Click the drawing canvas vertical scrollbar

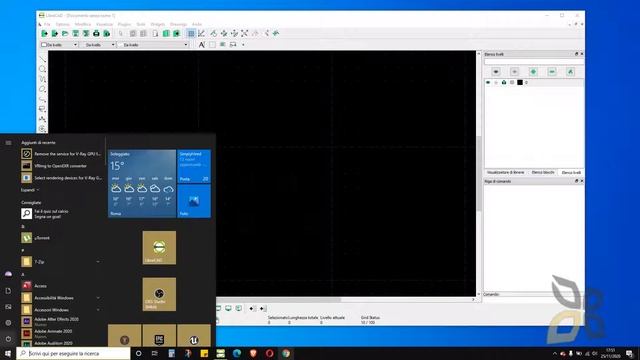tap(479, 173)
